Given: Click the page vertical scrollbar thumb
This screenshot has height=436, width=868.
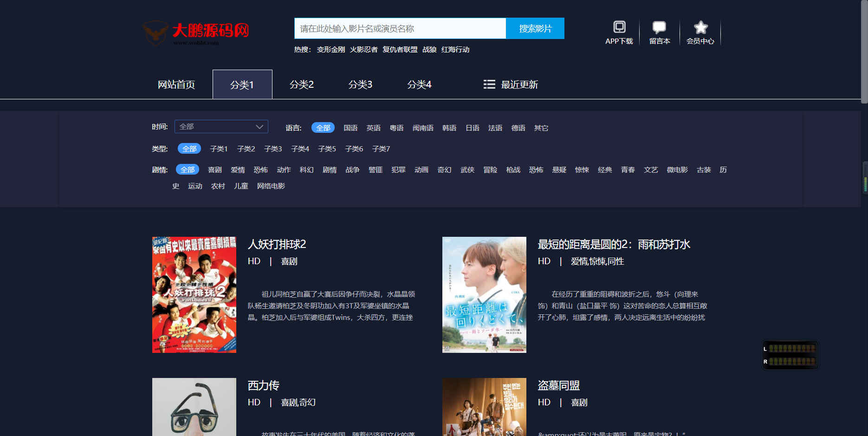Looking at the screenshot, I should click(864, 51).
